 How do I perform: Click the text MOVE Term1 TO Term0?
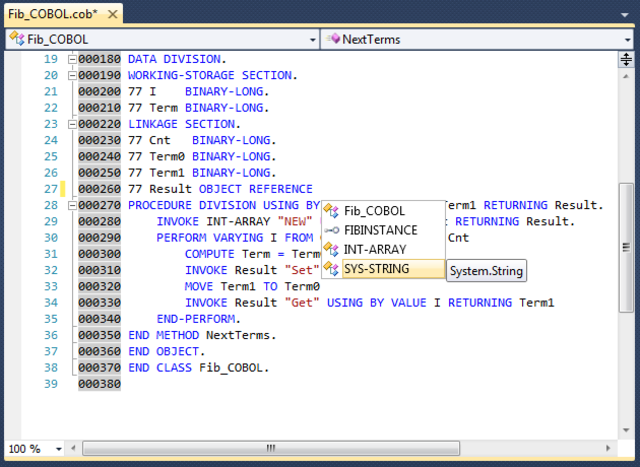click(252, 287)
